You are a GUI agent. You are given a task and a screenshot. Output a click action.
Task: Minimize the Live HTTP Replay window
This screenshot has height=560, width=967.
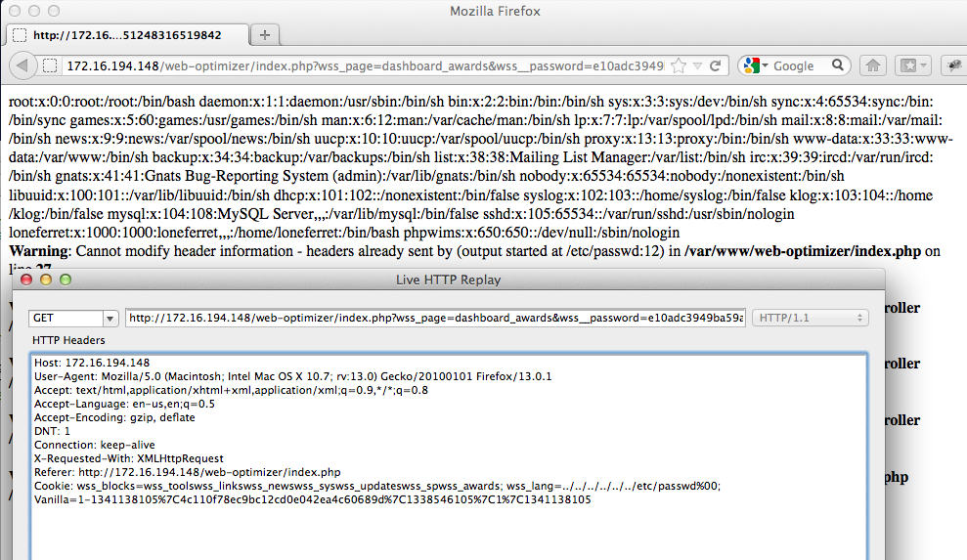[x=46, y=280]
